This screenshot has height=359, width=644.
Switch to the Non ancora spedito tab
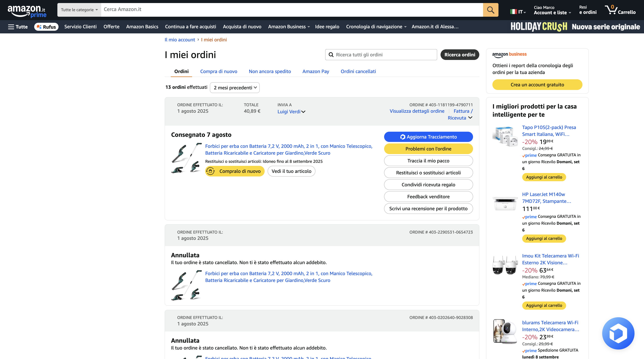pyautogui.click(x=270, y=71)
